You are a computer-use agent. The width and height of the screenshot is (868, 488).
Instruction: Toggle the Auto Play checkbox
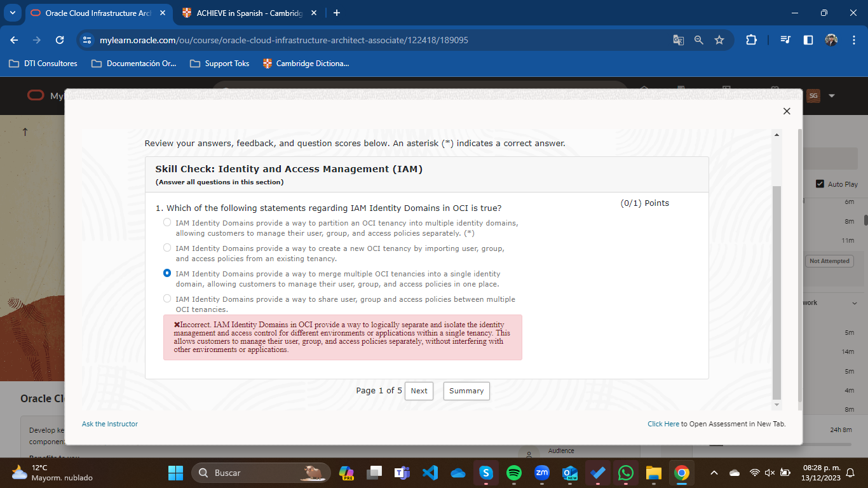[820, 184]
